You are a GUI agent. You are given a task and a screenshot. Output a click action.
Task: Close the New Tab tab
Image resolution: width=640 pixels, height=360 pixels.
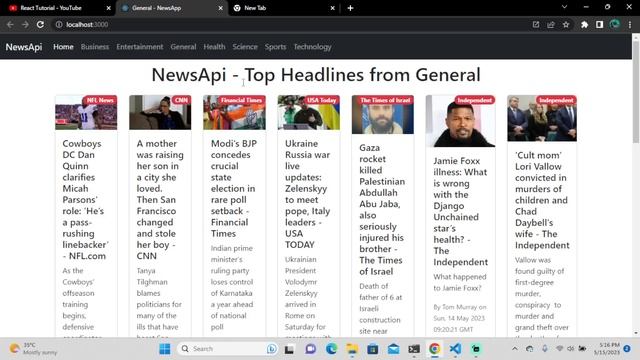click(x=332, y=8)
